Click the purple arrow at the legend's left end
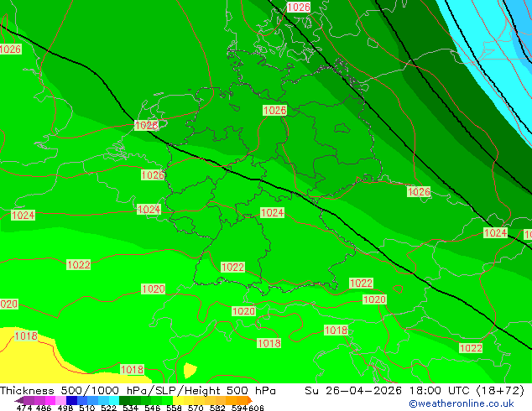Viewport: 532px width, 411px height. [18, 400]
